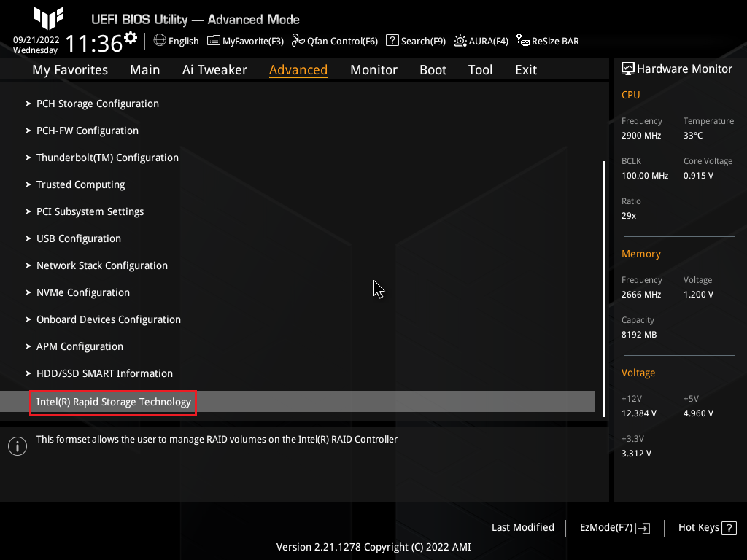Click the EzMode exit arrow icon

coord(642,528)
